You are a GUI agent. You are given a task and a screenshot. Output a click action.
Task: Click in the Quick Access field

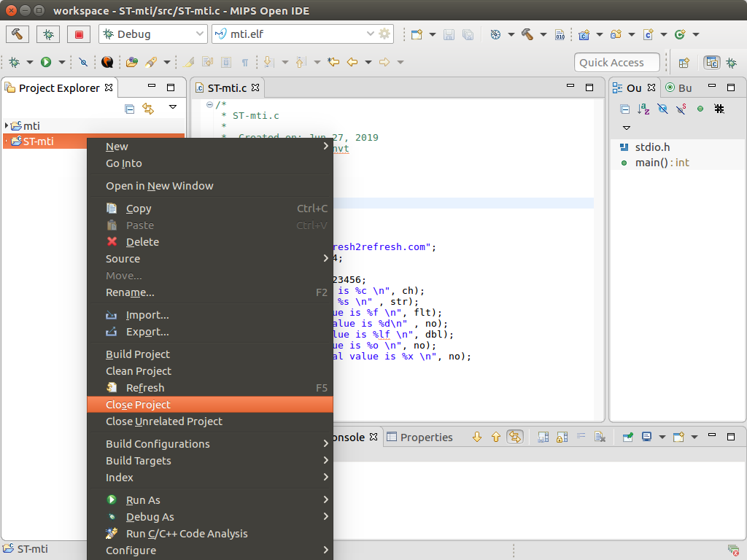(617, 63)
